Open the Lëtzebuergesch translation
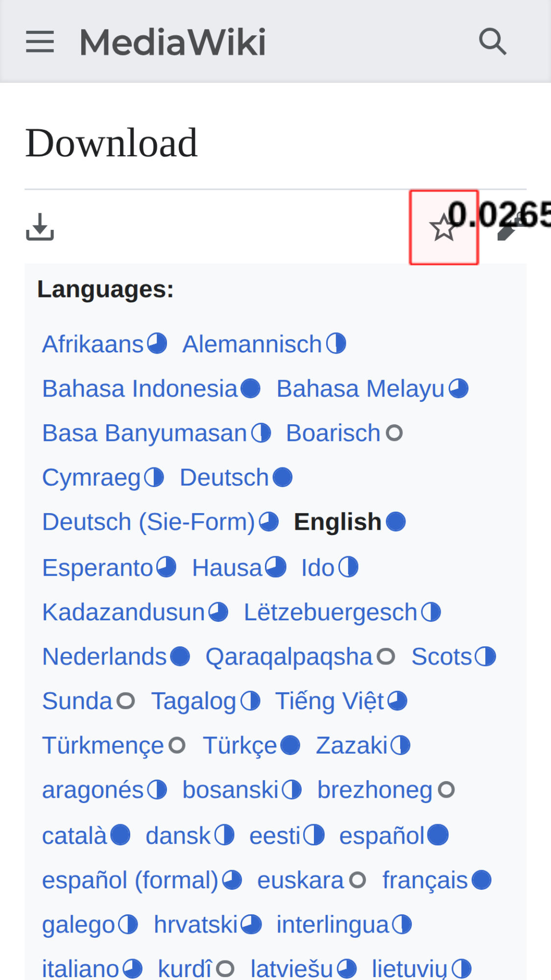Viewport: 551px width, 980px height. tap(330, 612)
